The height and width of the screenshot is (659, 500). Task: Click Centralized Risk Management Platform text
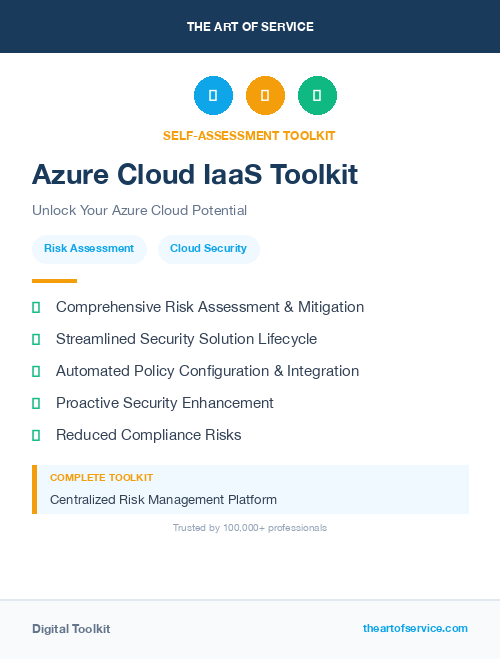(x=163, y=500)
